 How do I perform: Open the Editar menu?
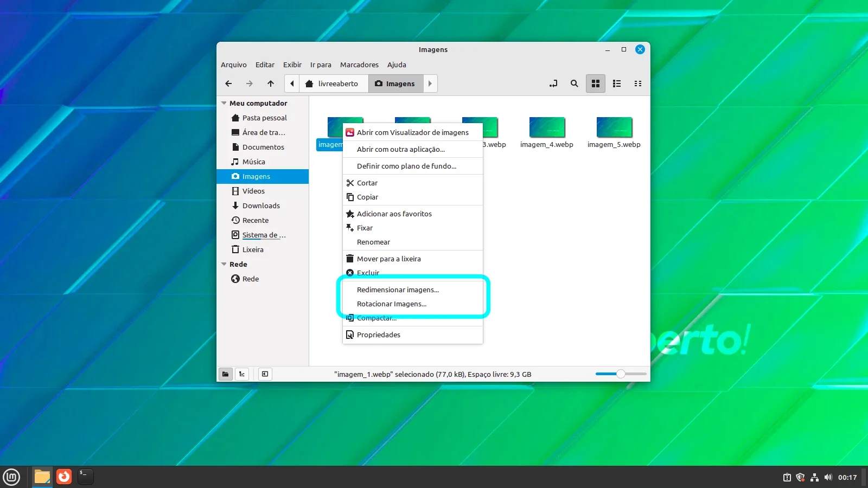(265, 65)
